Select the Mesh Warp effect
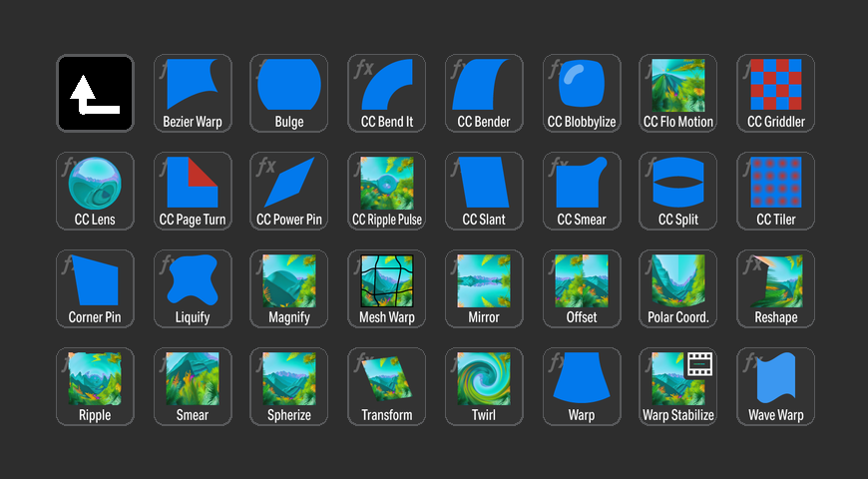The image size is (868, 479). 386,288
